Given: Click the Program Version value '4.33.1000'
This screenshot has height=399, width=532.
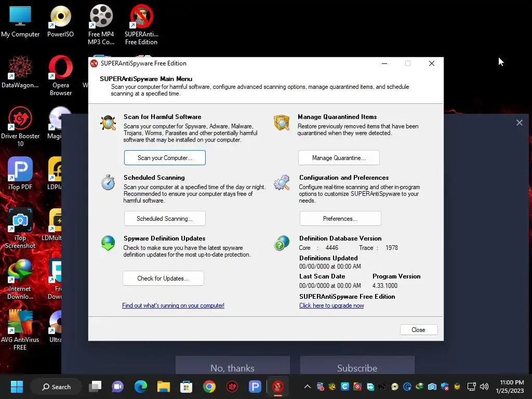Looking at the screenshot, I should [x=385, y=286].
